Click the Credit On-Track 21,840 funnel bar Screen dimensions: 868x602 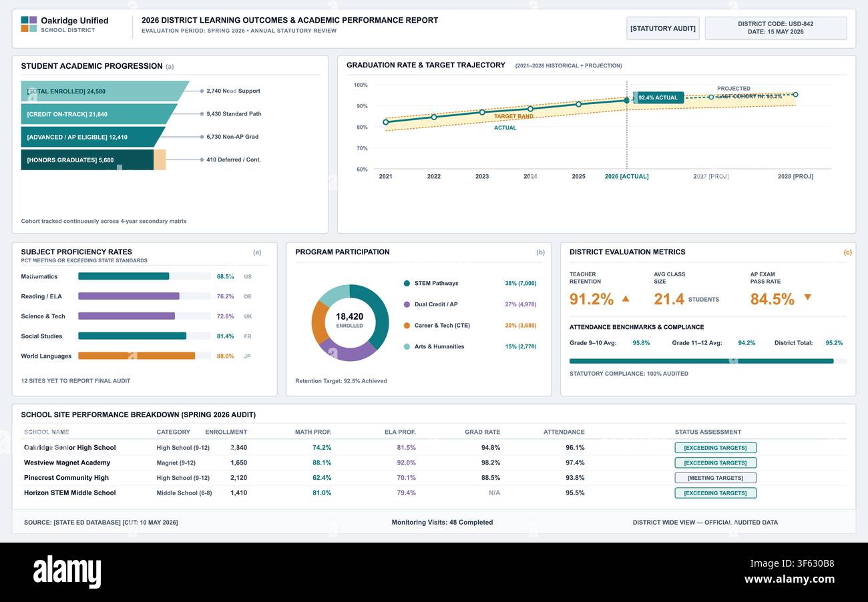click(x=99, y=114)
